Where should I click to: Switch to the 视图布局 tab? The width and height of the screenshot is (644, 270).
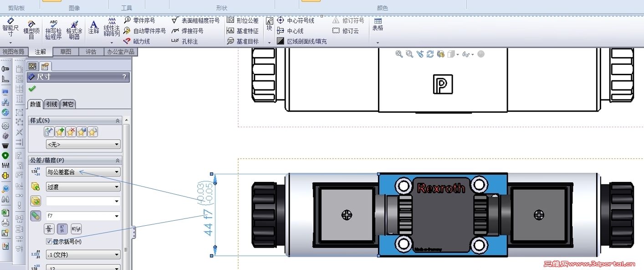point(13,52)
